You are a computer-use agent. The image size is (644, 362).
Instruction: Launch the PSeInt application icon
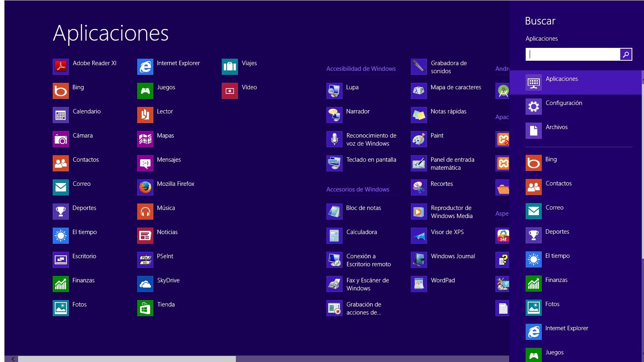[x=145, y=260]
